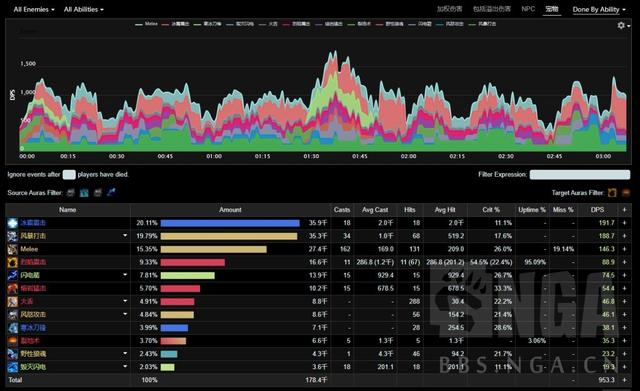Click the frost icon in the 3.99% row
This screenshot has width=640, height=391.
tap(13, 327)
